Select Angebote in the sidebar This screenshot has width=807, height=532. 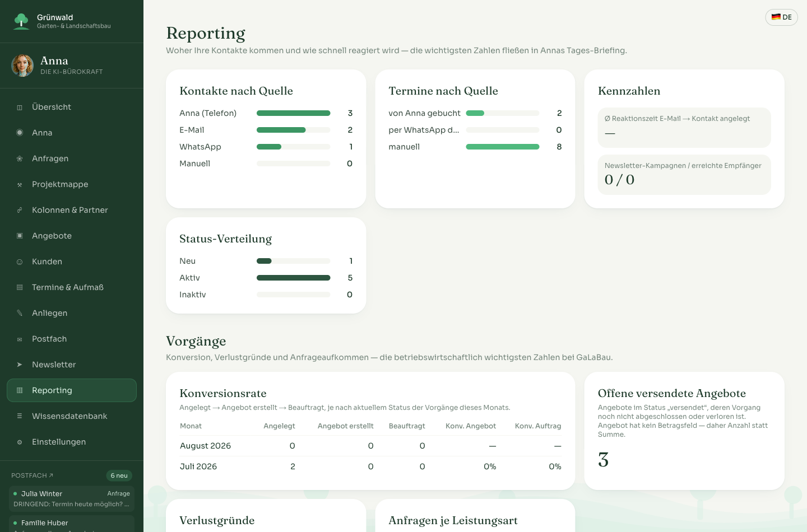click(72, 236)
